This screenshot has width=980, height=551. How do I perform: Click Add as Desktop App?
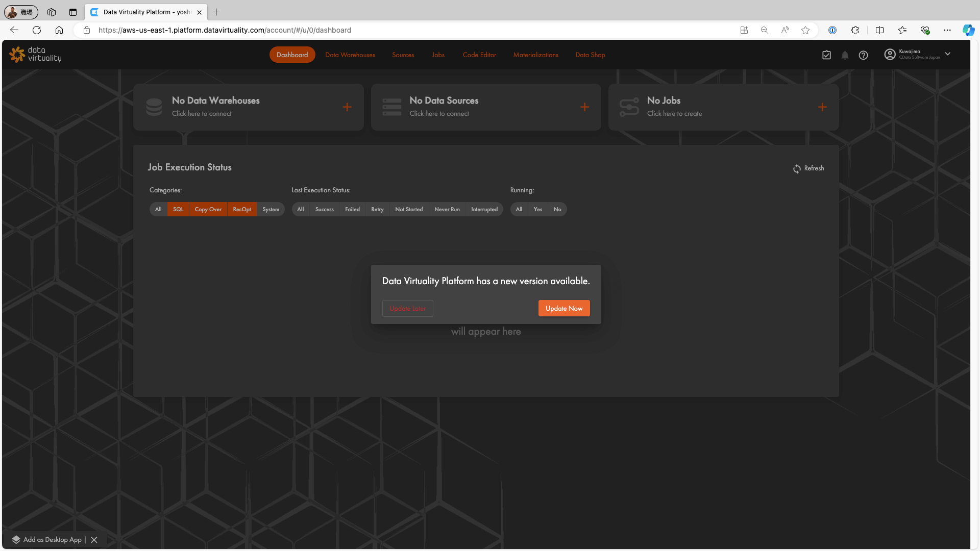47,540
